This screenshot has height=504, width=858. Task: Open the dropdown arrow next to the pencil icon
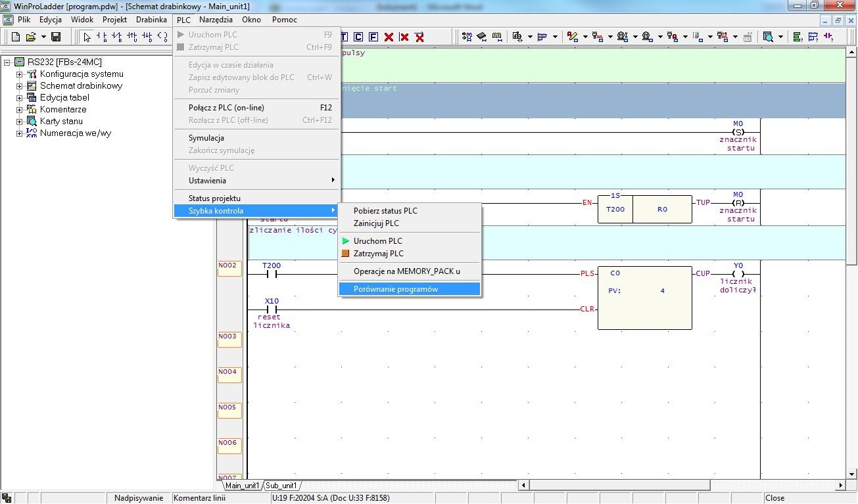585,37
